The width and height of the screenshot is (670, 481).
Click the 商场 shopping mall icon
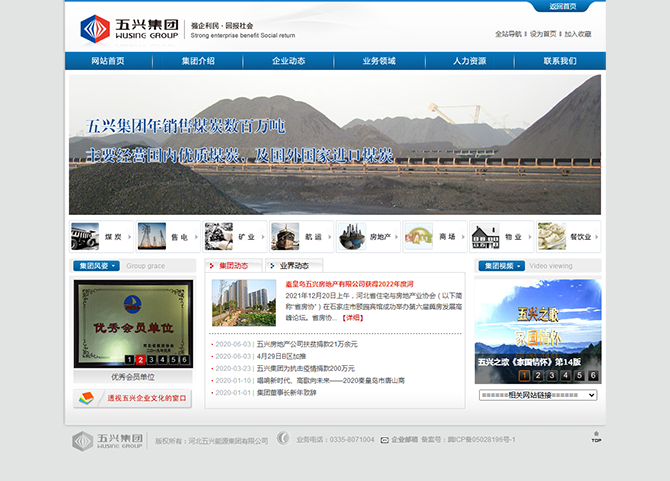pos(418,236)
